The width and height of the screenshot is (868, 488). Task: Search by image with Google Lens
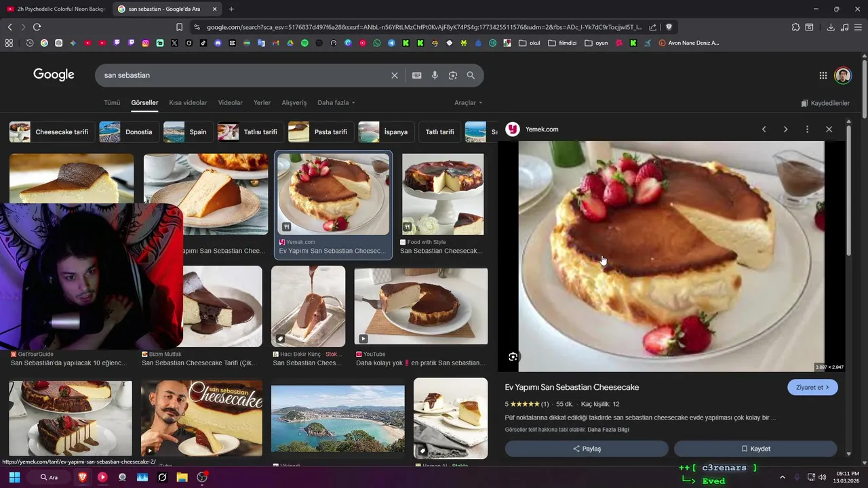453,75
